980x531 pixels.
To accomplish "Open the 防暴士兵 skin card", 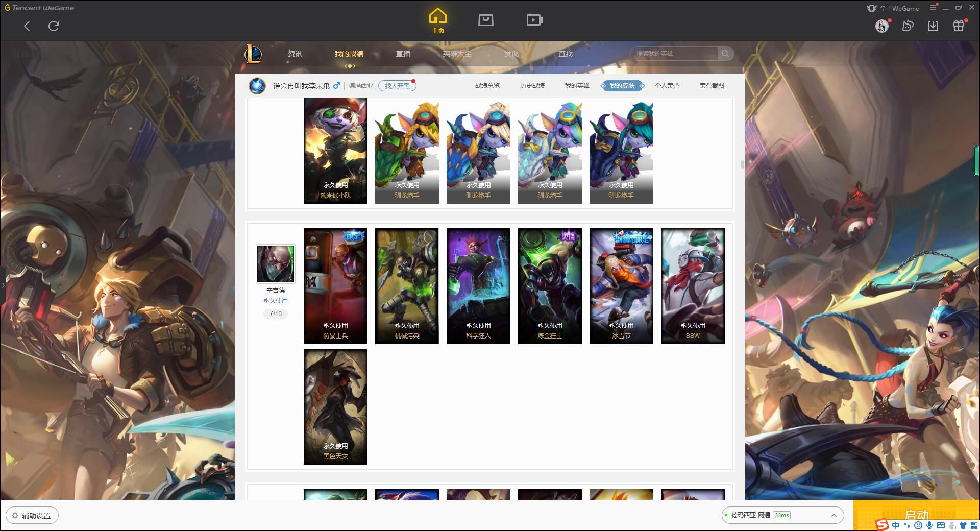I will pos(335,286).
